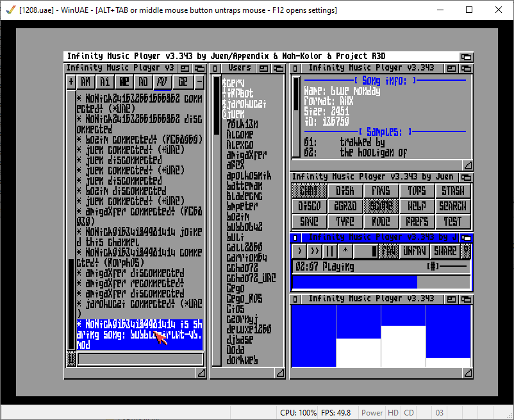Select the underlined AV chat tab
Viewport: 514px width, 420px height.
(x=163, y=81)
